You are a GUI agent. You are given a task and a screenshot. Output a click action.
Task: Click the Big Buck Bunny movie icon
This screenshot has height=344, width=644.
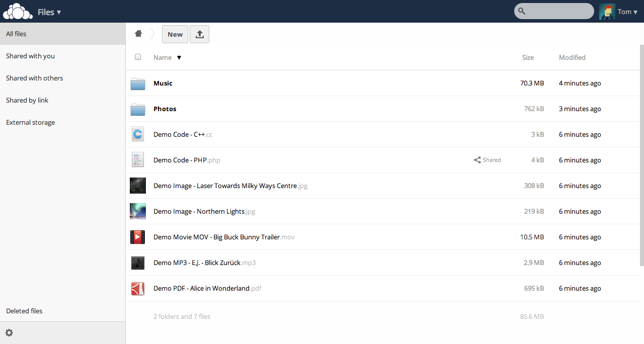[138, 237]
